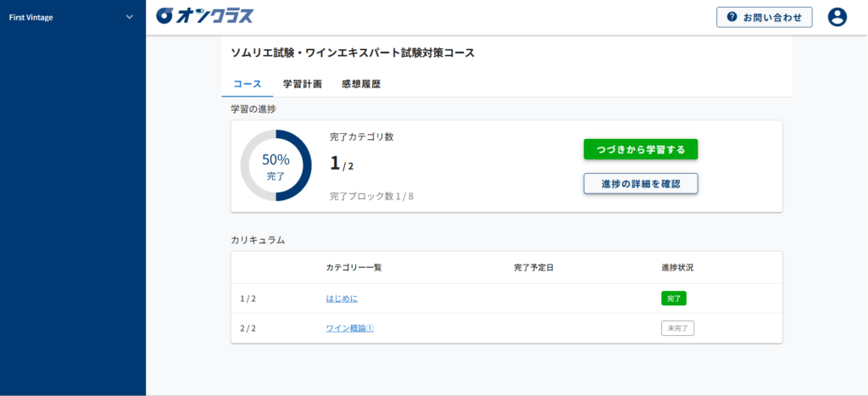The width and height of the screenshot is (868, 396).
Task: Click the オンクラス logo
Action: click(x=205, y=16)
